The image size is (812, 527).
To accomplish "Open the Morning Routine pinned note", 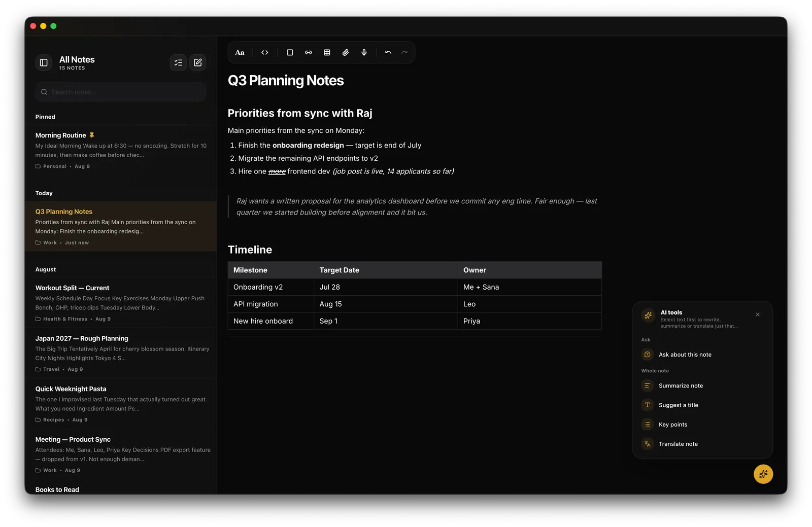I will [121, 150].
